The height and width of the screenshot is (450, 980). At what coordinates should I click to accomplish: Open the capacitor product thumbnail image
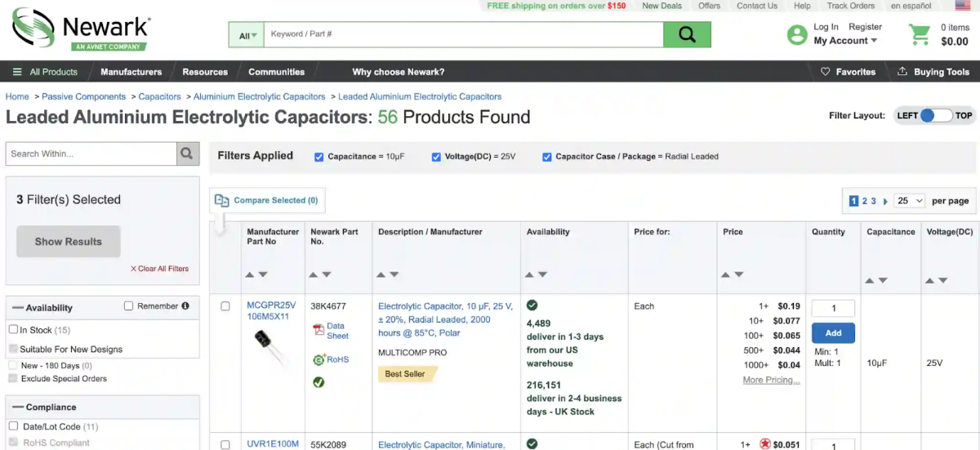[x=269, y=345]
